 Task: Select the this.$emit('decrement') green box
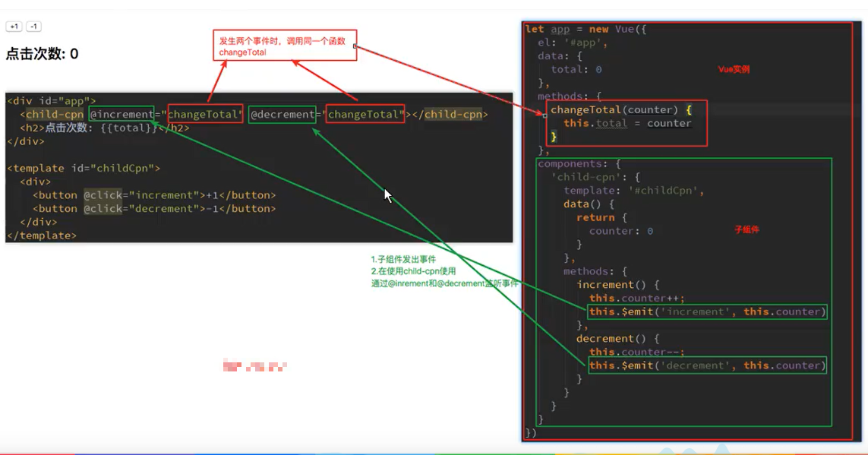(708, 365)
